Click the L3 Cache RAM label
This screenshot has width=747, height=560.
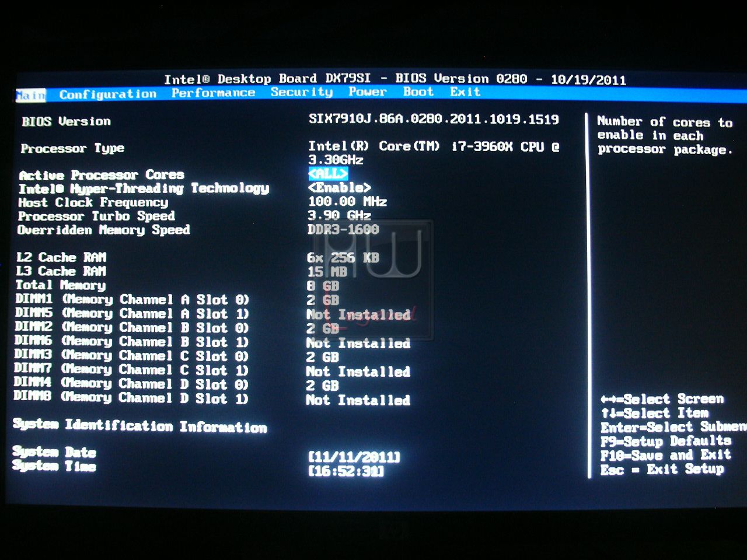click(61, 271)
